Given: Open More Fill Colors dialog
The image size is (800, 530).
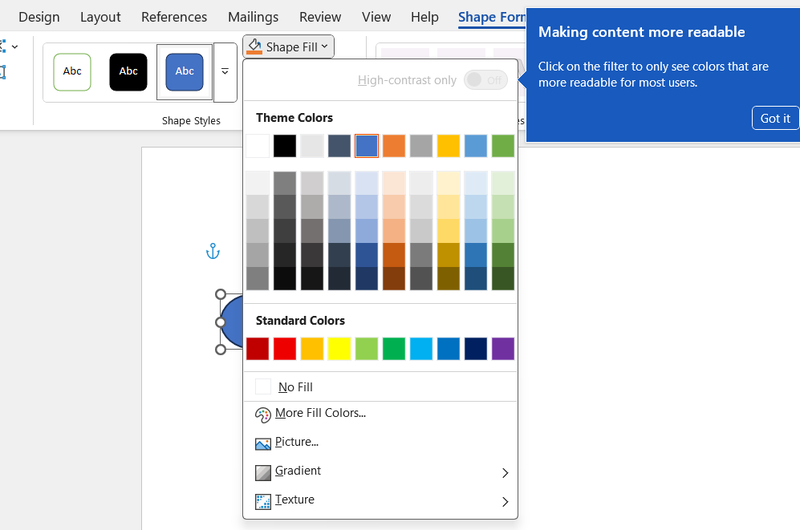Looking at the screenshot, I should pos(380,414).
